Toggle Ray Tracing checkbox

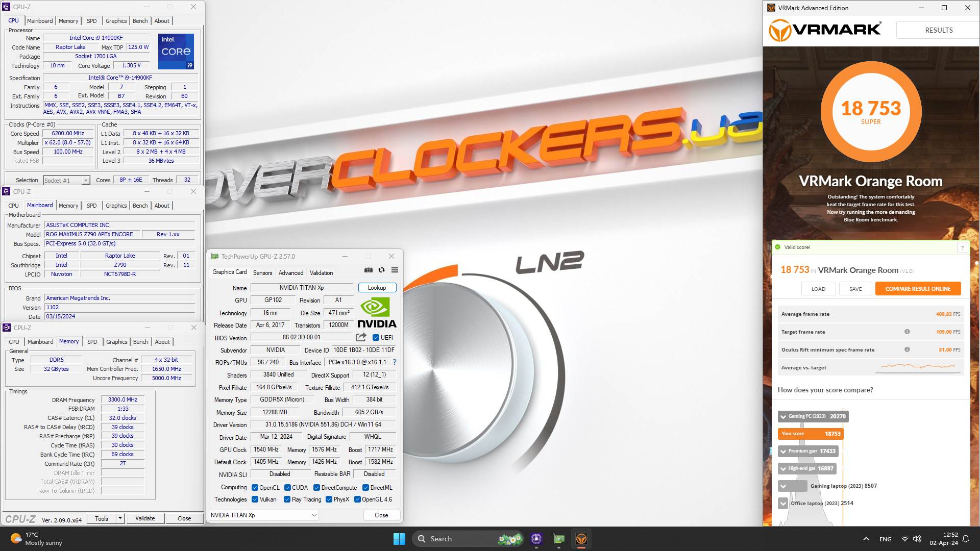(x=287, y=499)
